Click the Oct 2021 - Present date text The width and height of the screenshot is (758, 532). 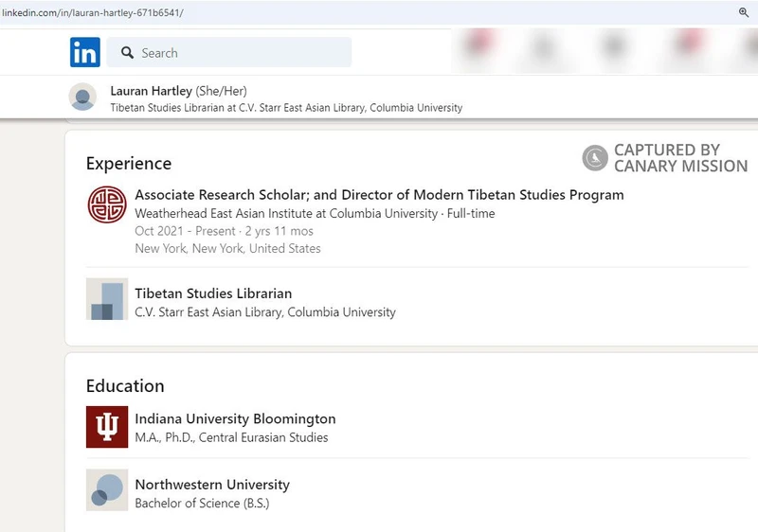(x=224, y=231)
